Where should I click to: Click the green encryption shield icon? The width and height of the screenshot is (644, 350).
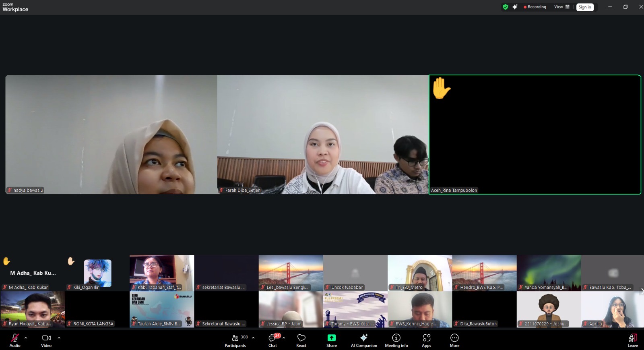[x=505, y=7]
